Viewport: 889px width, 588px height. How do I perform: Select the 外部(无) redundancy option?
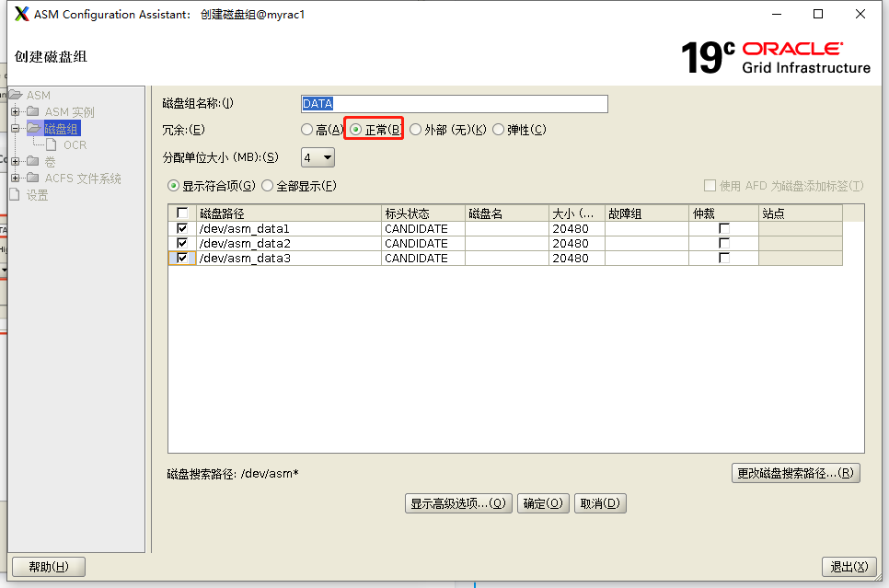415,129
